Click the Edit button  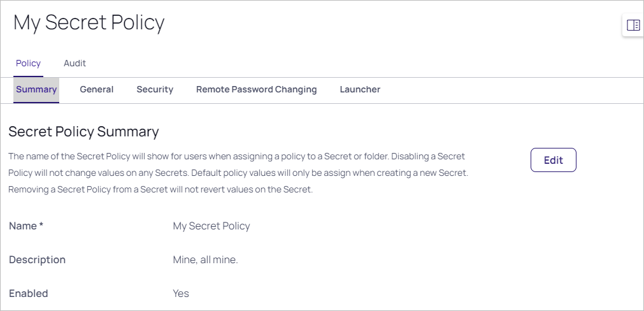[x=554, y=160]
